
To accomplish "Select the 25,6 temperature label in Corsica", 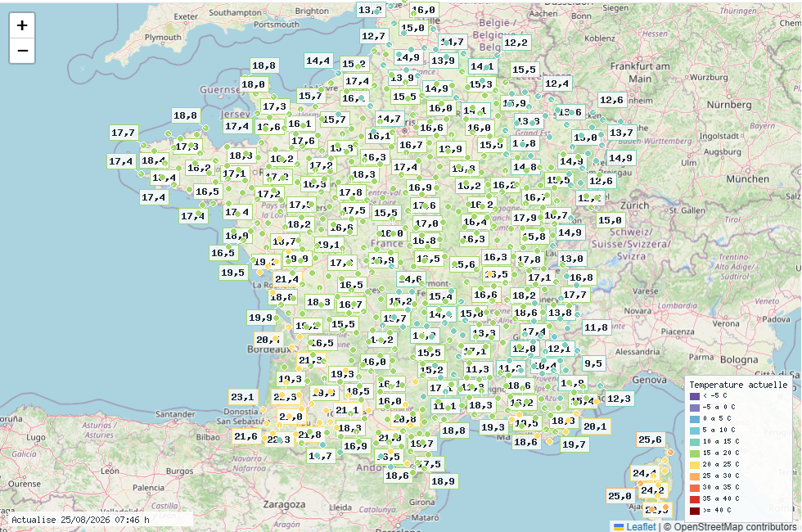I will click(650, 440).
